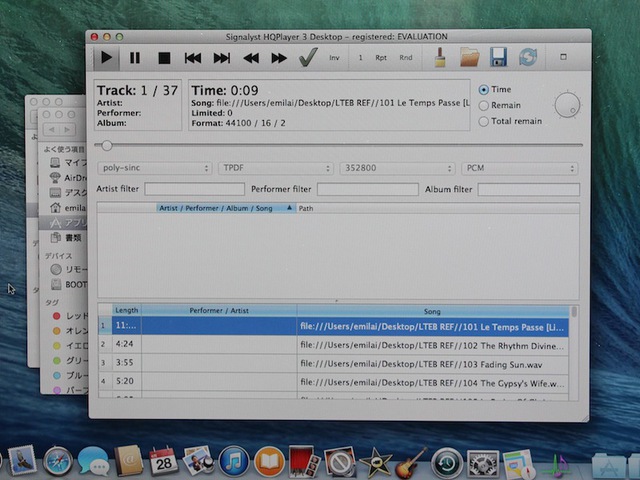Click the green checkmark icon

click(308, 57)
